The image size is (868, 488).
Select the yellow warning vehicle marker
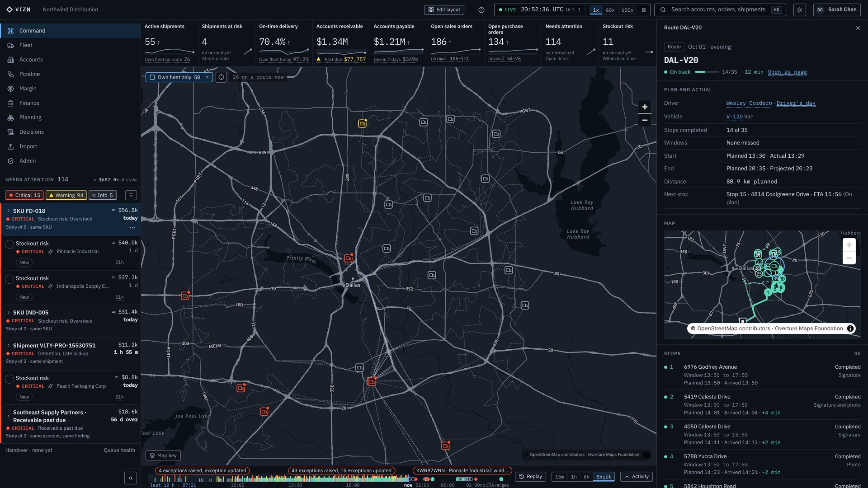click(x=363, y=123)
